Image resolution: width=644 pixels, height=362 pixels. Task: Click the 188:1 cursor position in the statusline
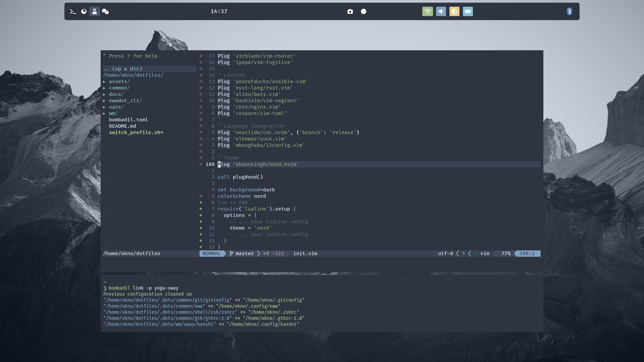(x=527, y=253)
